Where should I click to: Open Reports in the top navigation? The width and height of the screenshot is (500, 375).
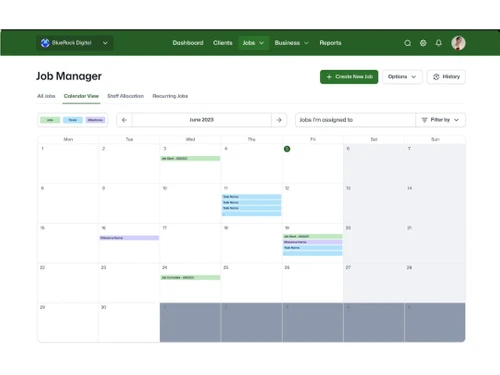point(330,43)
